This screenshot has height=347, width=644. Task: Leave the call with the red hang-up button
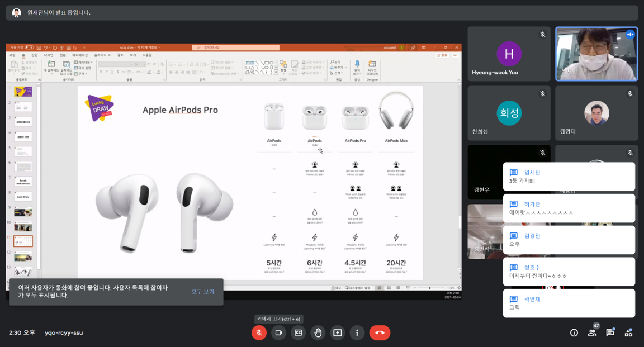(x=380, y=332)
